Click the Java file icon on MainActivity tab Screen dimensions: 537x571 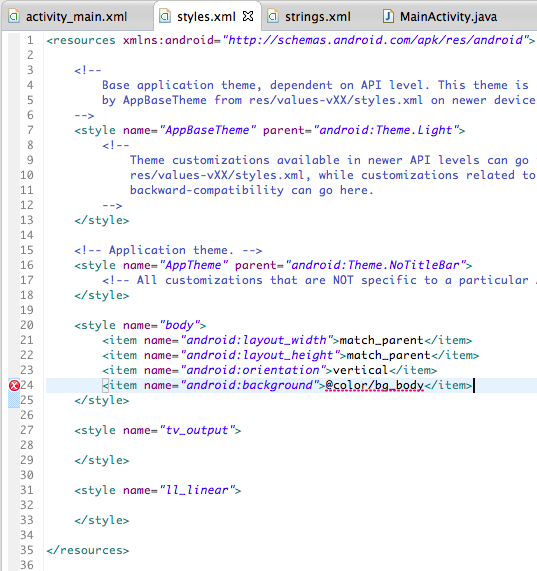388,16
